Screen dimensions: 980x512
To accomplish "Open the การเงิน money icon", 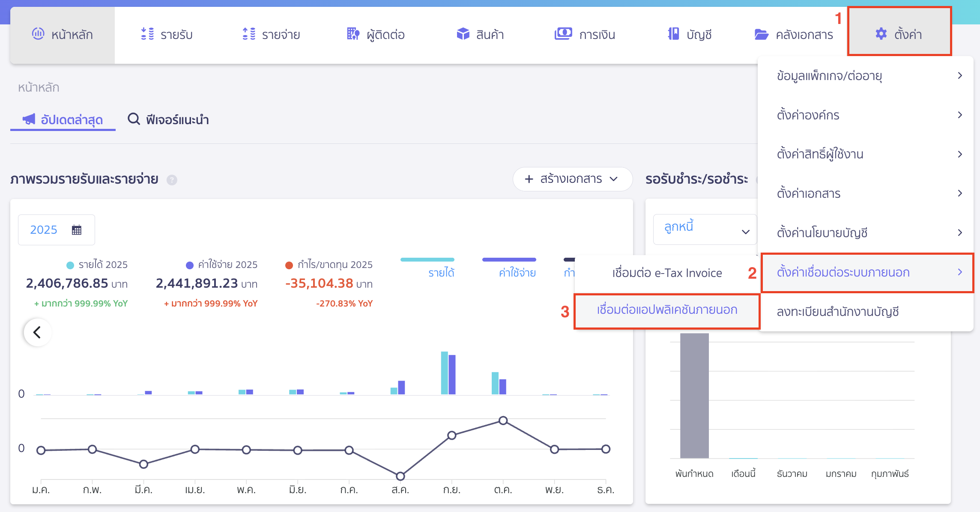I will click(x=563, y=34).
